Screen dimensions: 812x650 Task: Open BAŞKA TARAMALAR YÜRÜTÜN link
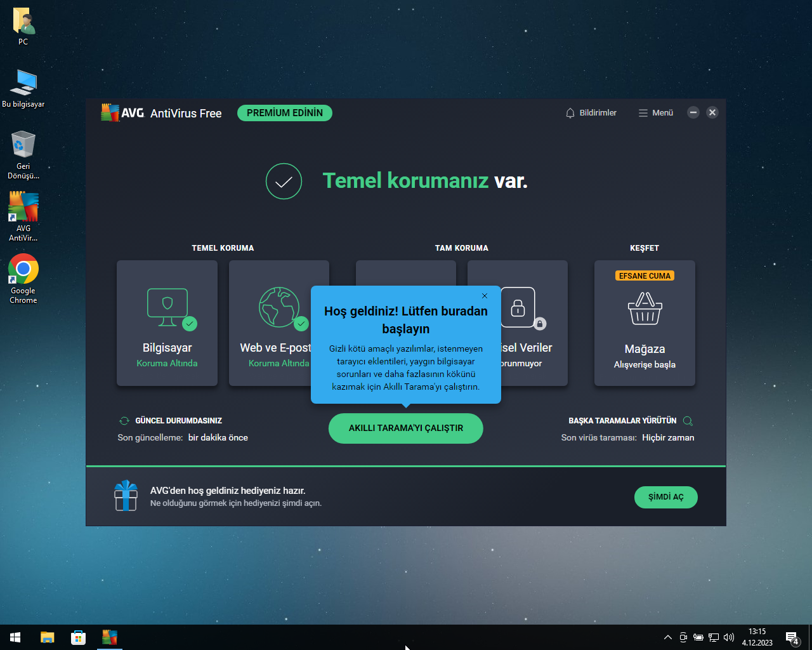pyautogui.click(x=622, y=421)
